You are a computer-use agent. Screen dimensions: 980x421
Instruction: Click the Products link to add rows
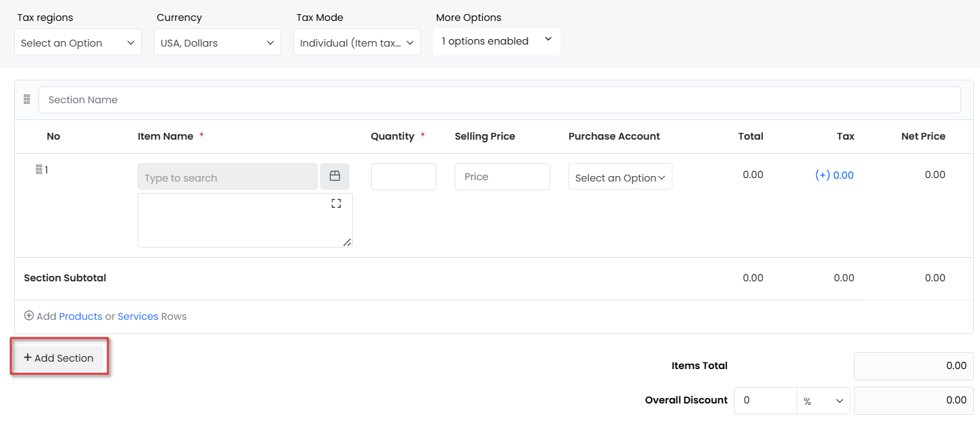tap(80, 316)
